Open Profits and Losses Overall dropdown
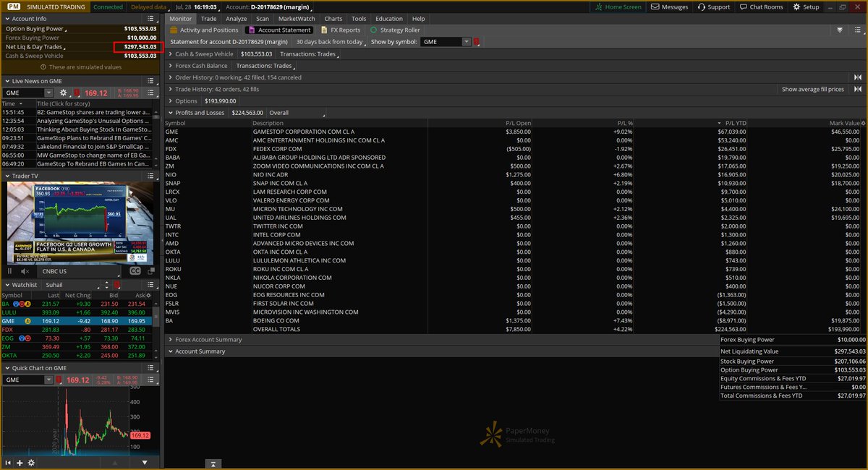 pyautogui.click(x=297, y=113)
